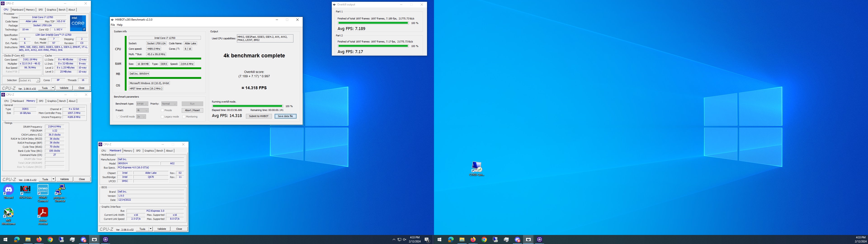
Task: Open Google Chrome on left monitor taskbar
Action: [50, 240]
